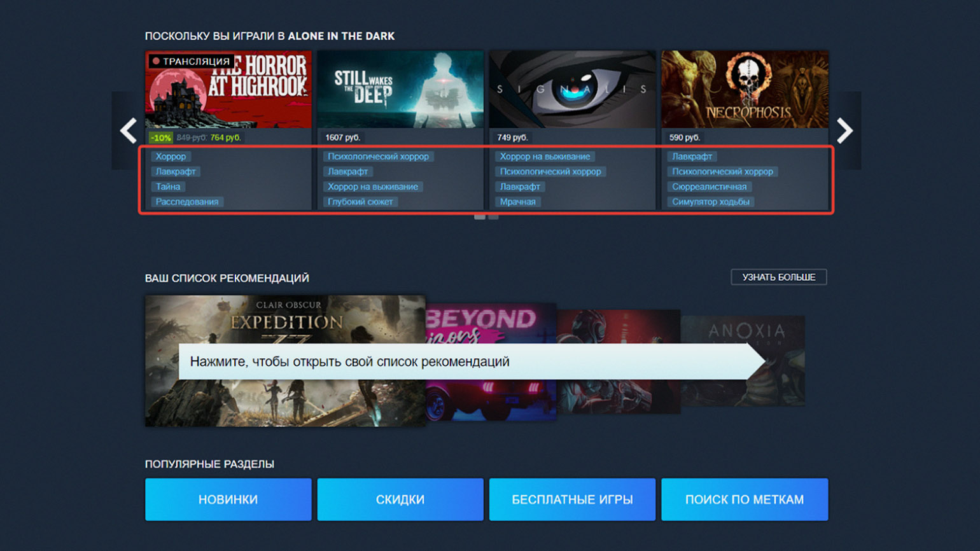Select Психологический хоррор tag under Still Wakes the Deep
This screenshot has width=980, height=551.
(378, 157)
